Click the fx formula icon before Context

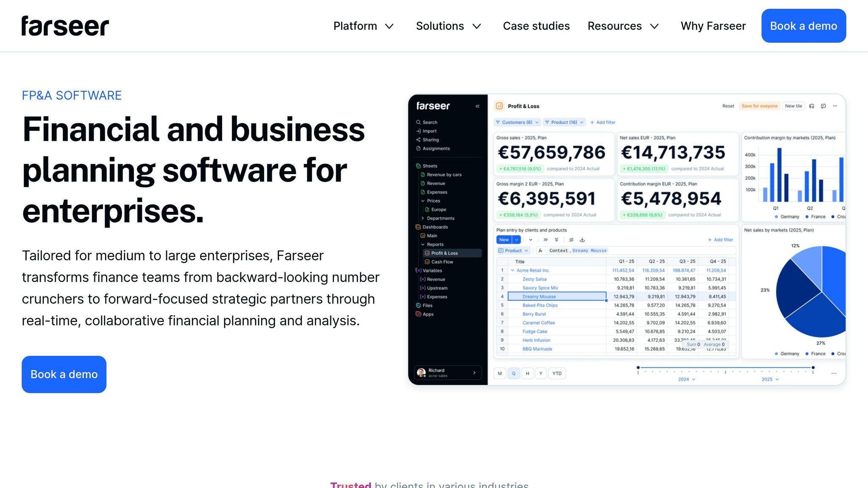coord(540,251)
